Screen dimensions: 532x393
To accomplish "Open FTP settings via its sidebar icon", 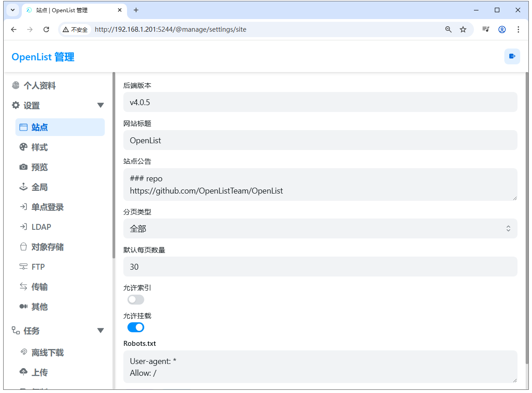I will (23, 267).
